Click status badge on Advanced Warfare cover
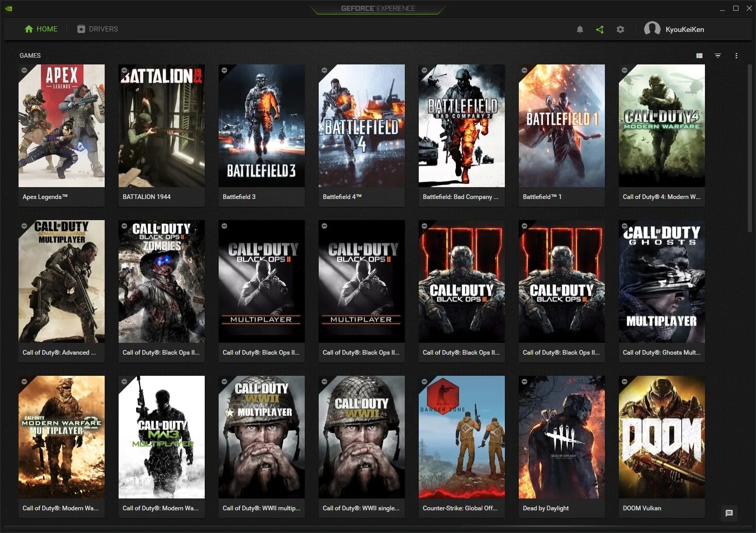The width and height of the screenshot is (756, 533). 24,226
